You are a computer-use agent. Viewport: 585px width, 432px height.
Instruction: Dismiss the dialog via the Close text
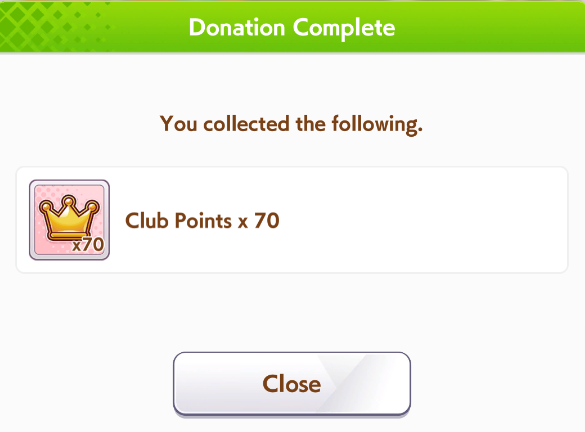click(x=292, y=384)
